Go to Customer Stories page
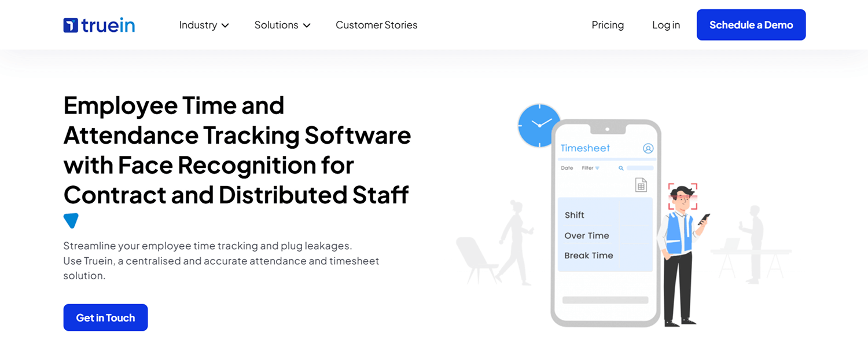 click(376, 25)
